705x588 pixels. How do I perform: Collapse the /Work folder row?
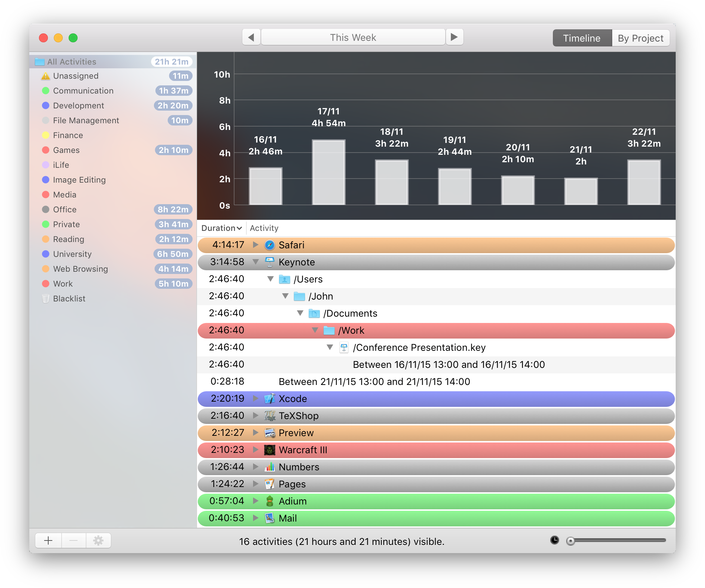point(315,330)
